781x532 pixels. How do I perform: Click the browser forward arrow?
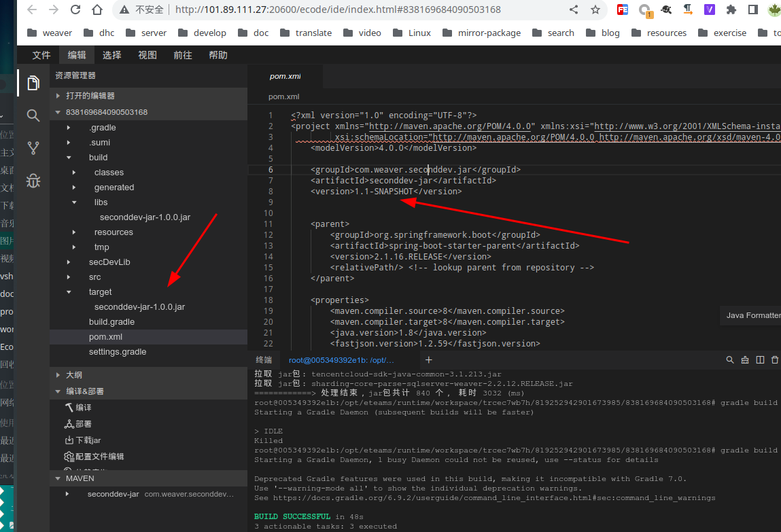click(x=53, y=10)
